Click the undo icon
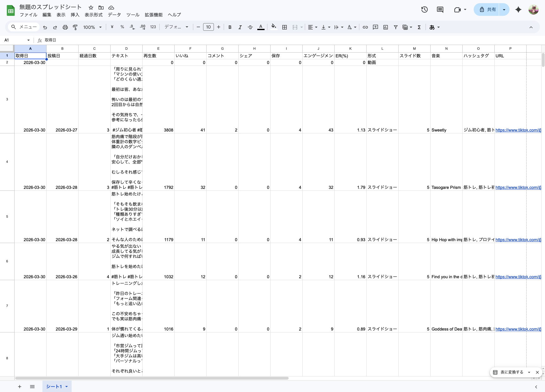 click(45, 27)
